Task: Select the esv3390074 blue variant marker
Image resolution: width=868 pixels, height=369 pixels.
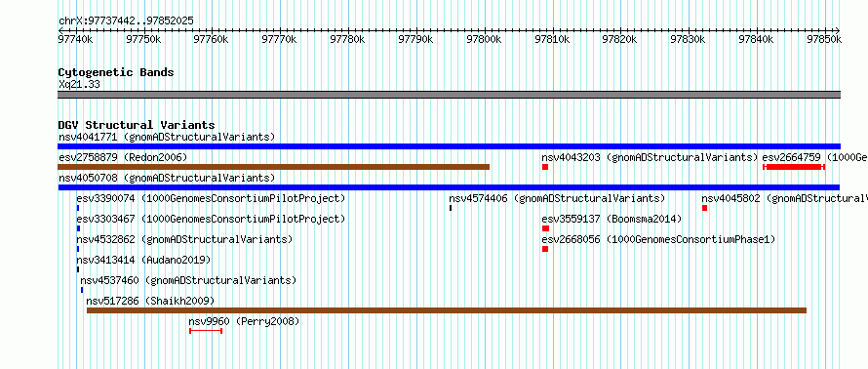Action: pos(78,208)
